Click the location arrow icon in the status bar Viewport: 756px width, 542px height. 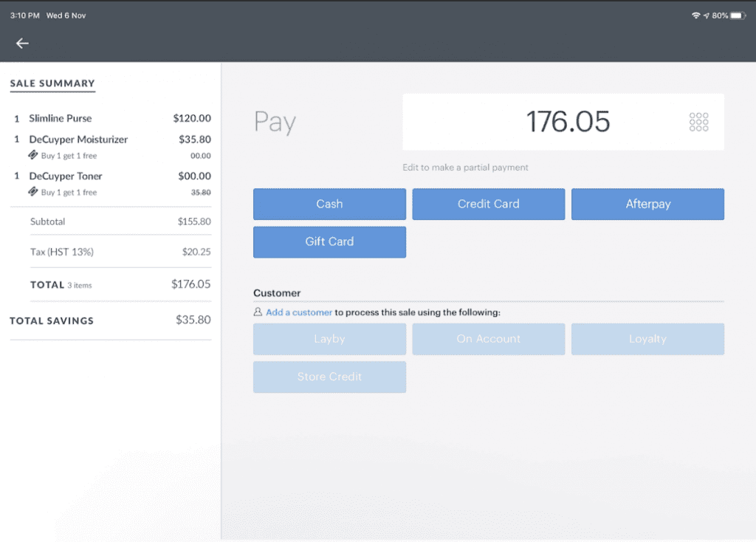(705, 15)
